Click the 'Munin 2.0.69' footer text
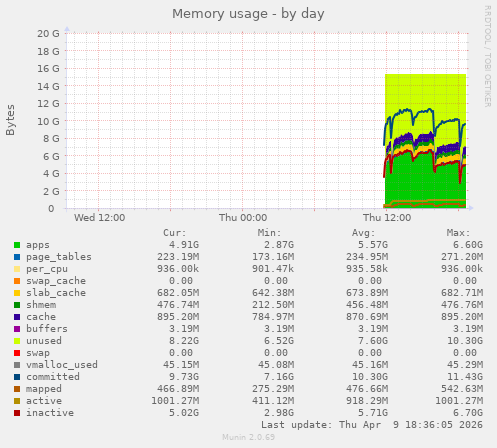Screen dimensions: 497x448 (x=249, y=437)
